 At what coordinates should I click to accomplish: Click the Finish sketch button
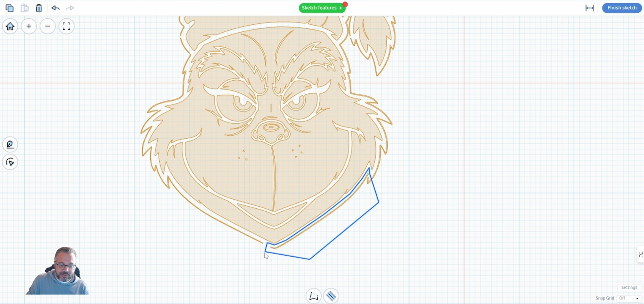coord(622,8)
